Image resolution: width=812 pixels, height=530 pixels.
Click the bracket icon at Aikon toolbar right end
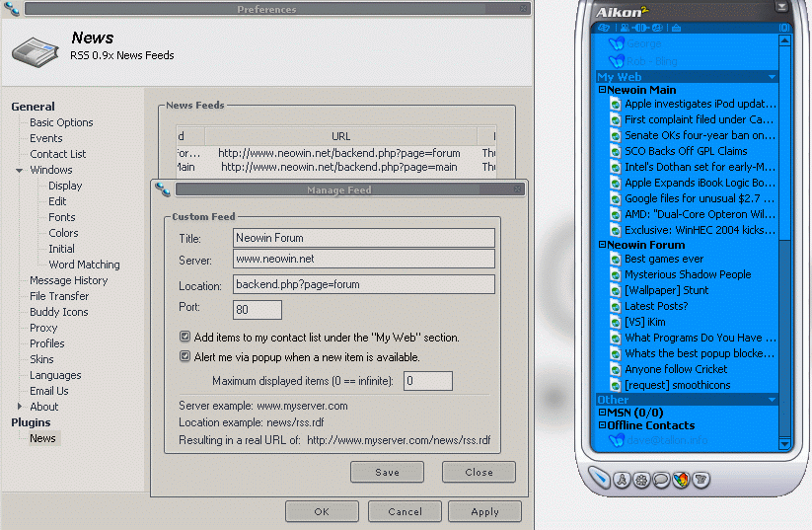click(x=784, y=28)
